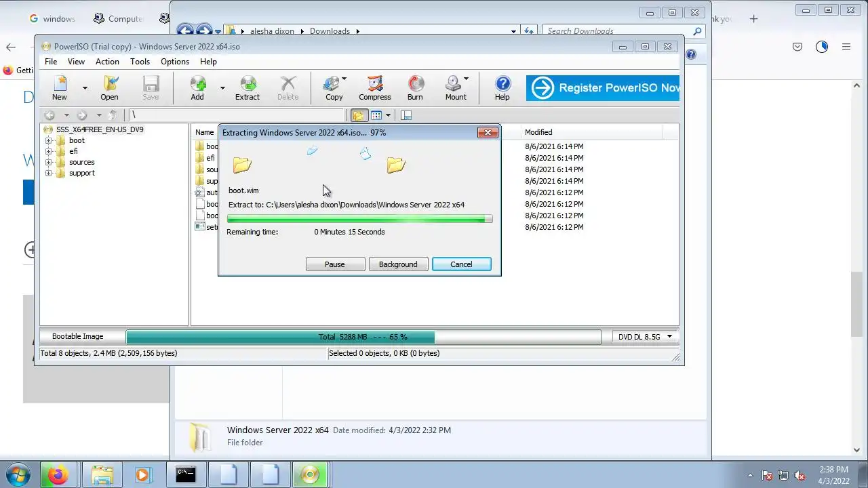The width and height of the screenshot is (868, 488).
Task: Open the back history dropdown arrow in PowerISO
Action: coord(66,115)
